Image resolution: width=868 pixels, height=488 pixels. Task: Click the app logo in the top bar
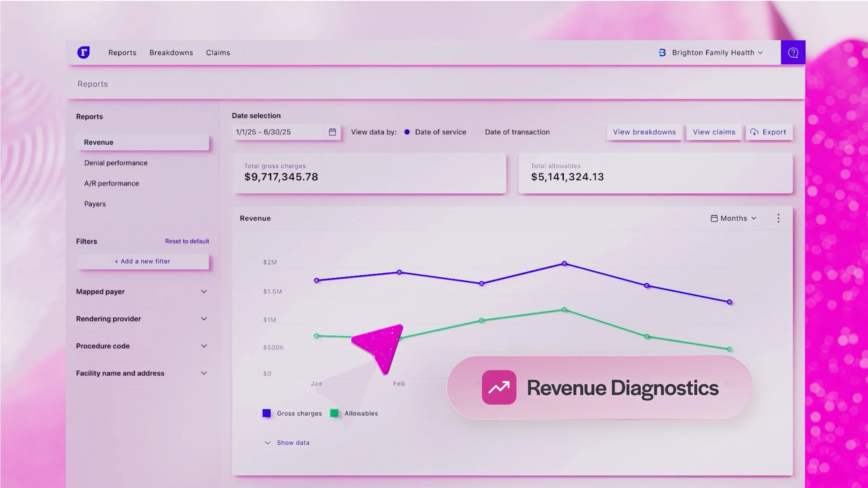[83, 52]
